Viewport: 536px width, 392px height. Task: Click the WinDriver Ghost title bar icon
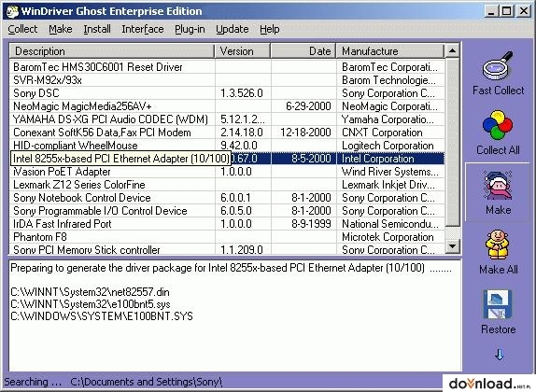tap(12, 11)
